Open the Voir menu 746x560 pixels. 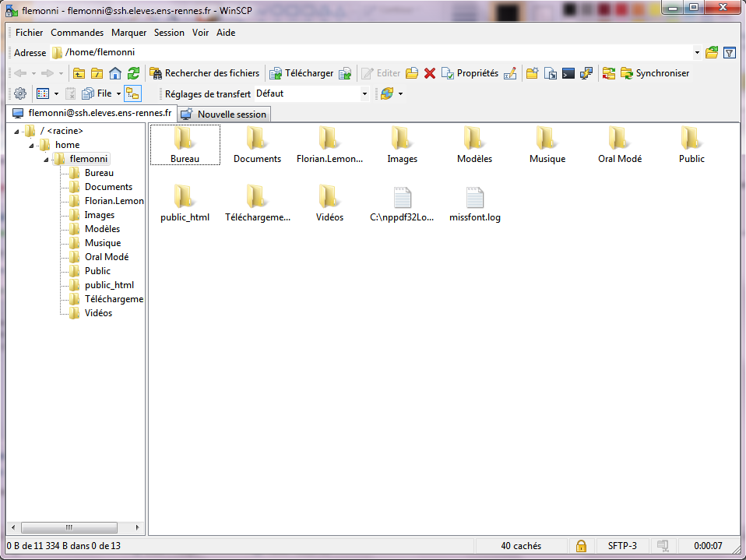pyautogui.click(x=200, y=33)
